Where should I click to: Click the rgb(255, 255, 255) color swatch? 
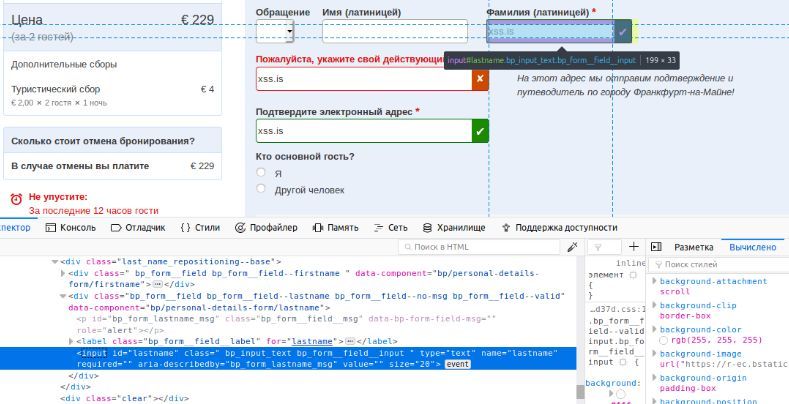663,341
